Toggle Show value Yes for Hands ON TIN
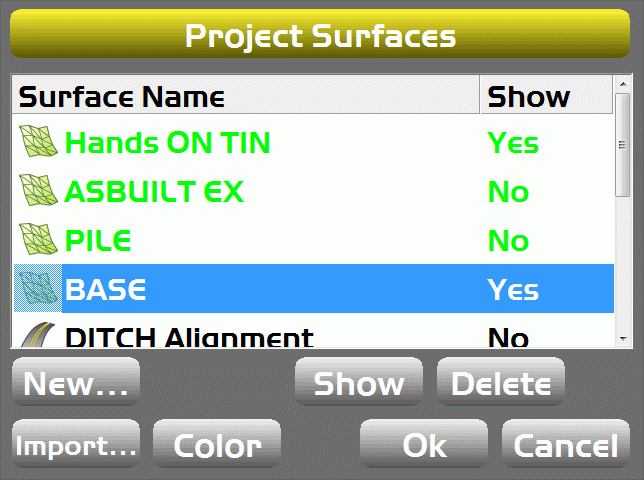 click(x=513, y=143)
